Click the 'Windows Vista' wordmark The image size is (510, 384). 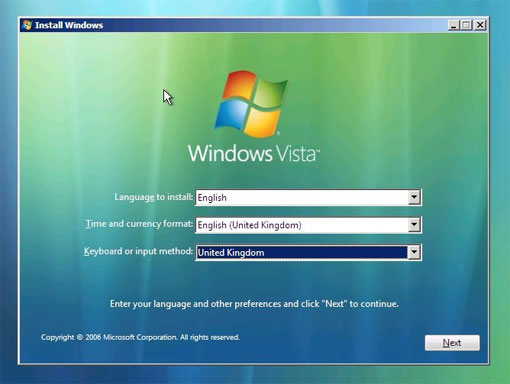254,153
